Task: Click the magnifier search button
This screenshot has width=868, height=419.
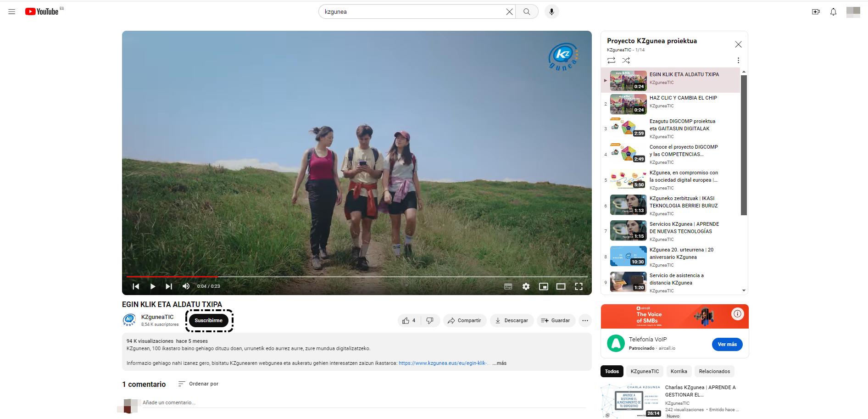Action: click(x=527, y=12)
